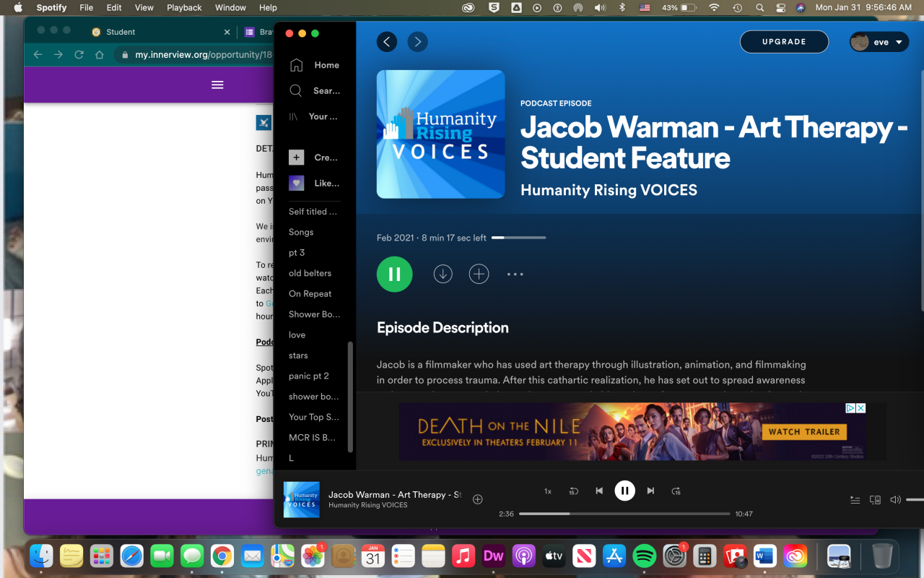Open the File menu
Viewport: 924px width, 578px height.
(x=87, y=8)
